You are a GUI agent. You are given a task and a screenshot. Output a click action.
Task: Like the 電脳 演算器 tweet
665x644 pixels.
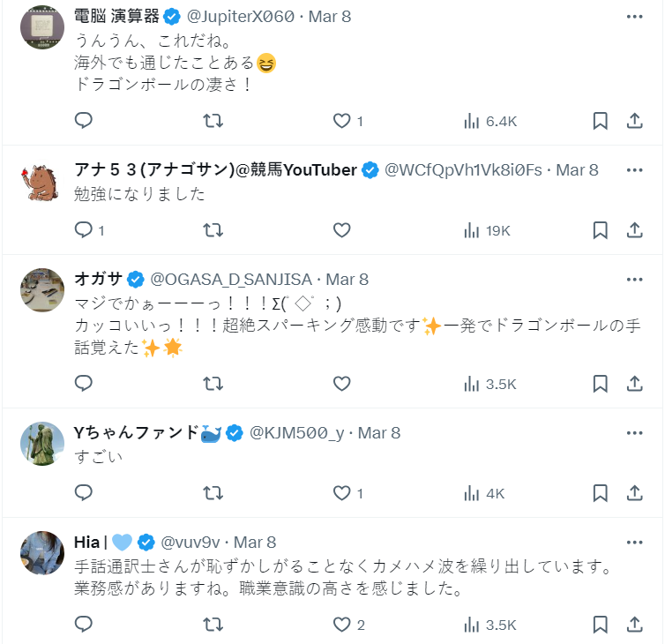point(342,121)
